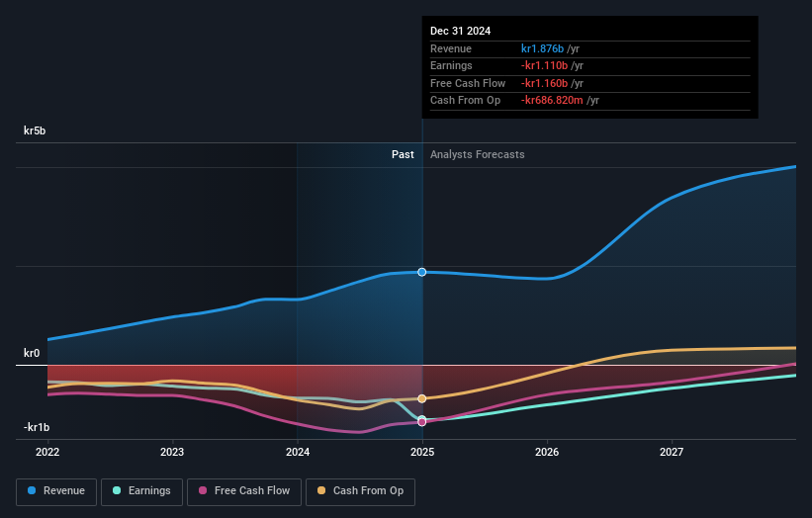
Task: Click the -kr1.160b free cash flow value
Action: (544, 83)
